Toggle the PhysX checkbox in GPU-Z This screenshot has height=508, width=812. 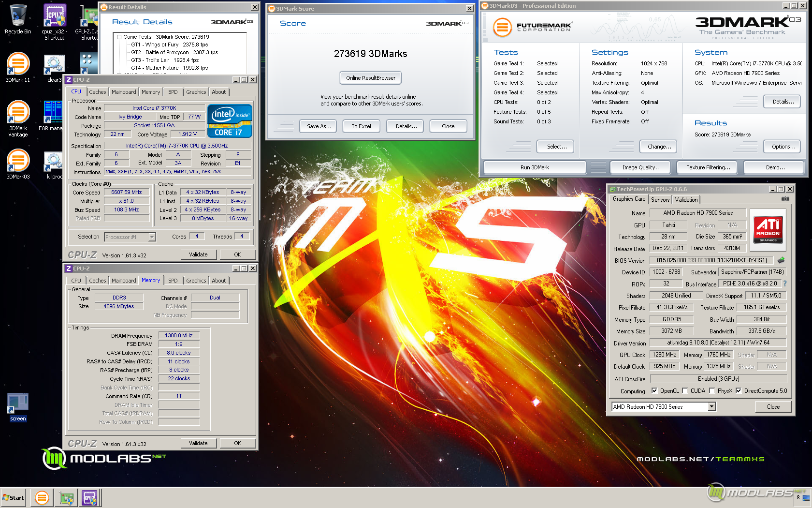(712, 391)
